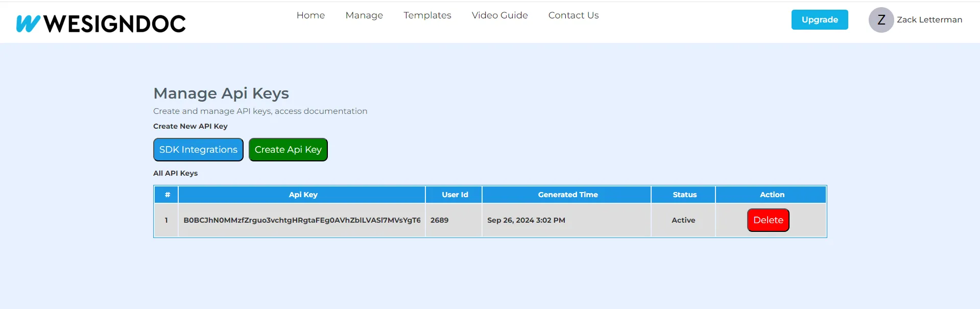This screenshot has width=980, height=309.
Task: Click the Active status cell
Action: coord(683,220)
